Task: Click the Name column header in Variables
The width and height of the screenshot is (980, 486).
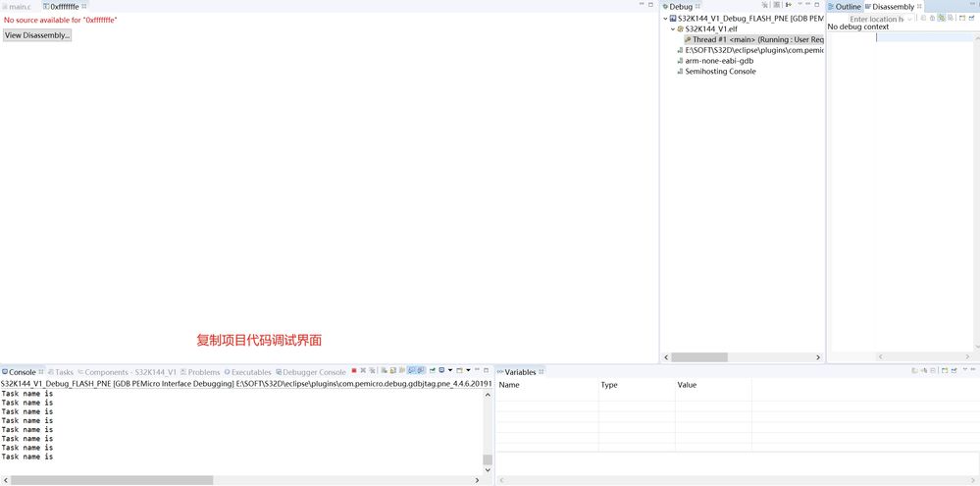Action: tap(546, 385)
